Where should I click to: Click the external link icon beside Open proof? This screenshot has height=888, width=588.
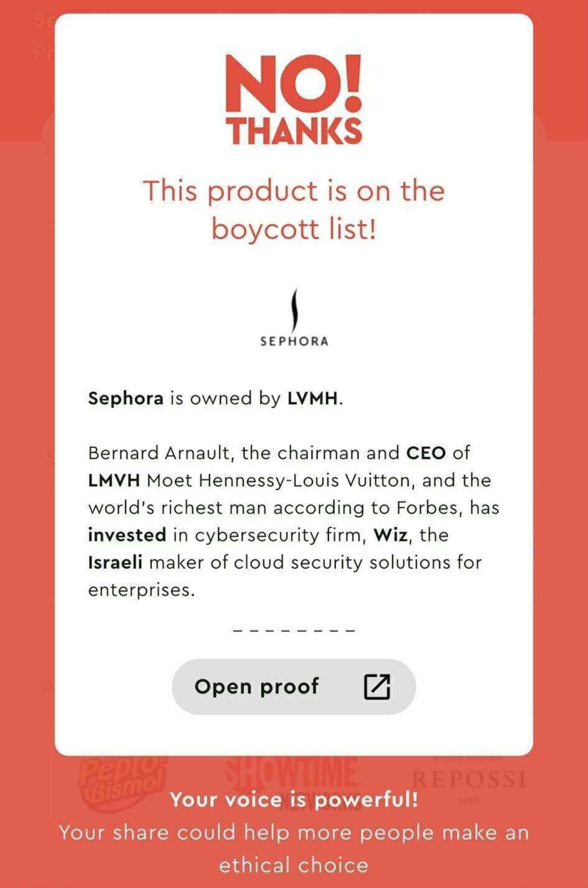tap(377, 686)
